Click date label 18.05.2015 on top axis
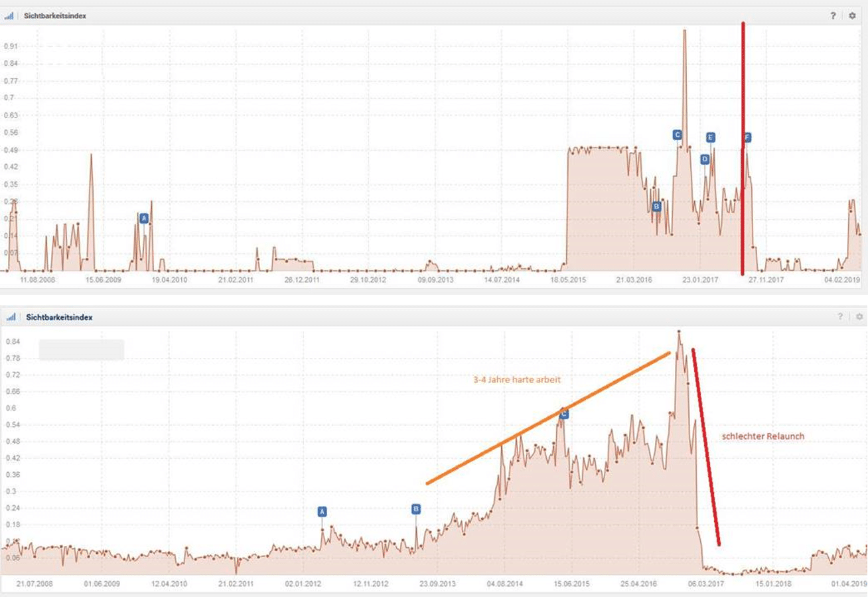 coord(568,280)
